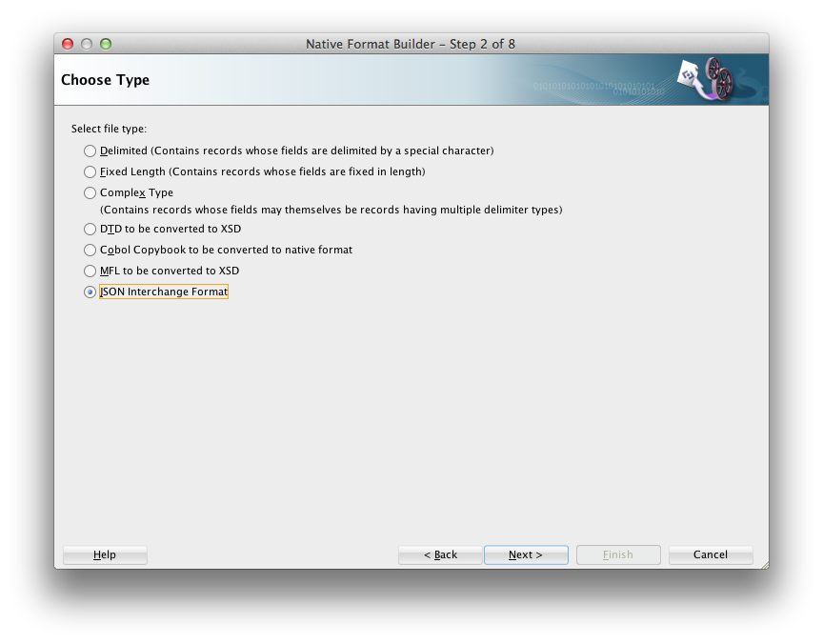Choose the Fixed Length record option
The image size is (823, 644).
(x=90, y=171)
